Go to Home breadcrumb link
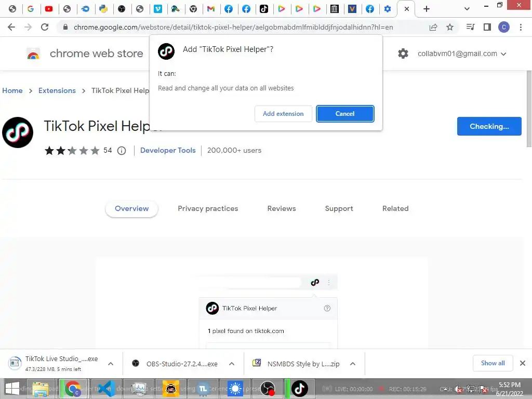The height and width of the screenshot is (399, 532). tap(12, 90)
